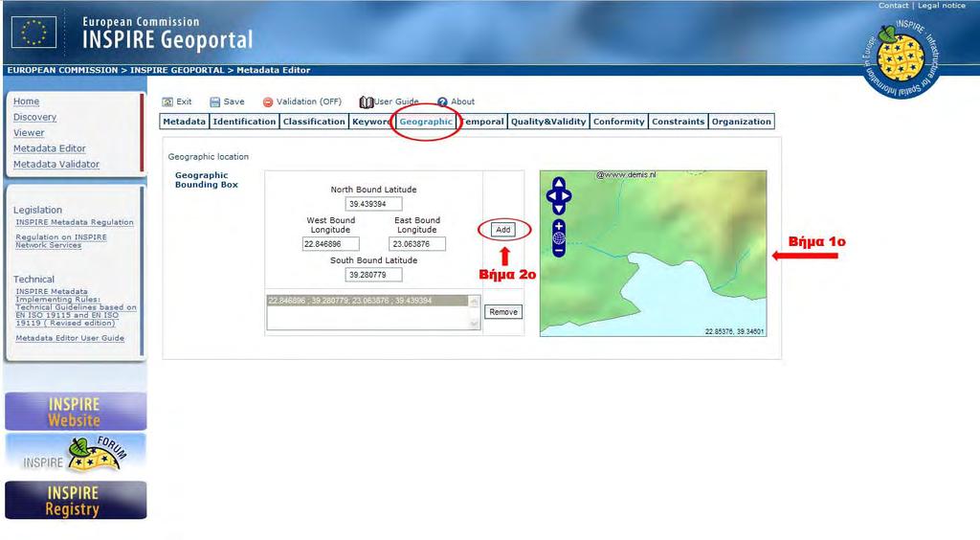The height and width of the screenshot is (540, 980).
Task: Click the East Bound Longitude field
Action: 417,244
